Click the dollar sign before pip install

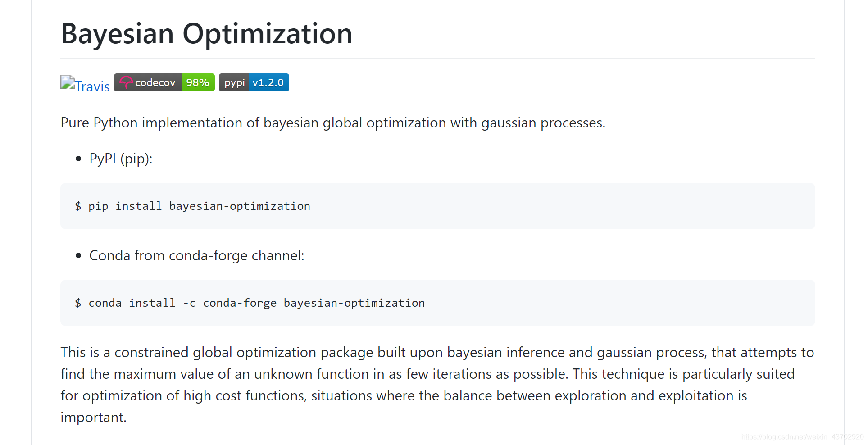(78, 206)
